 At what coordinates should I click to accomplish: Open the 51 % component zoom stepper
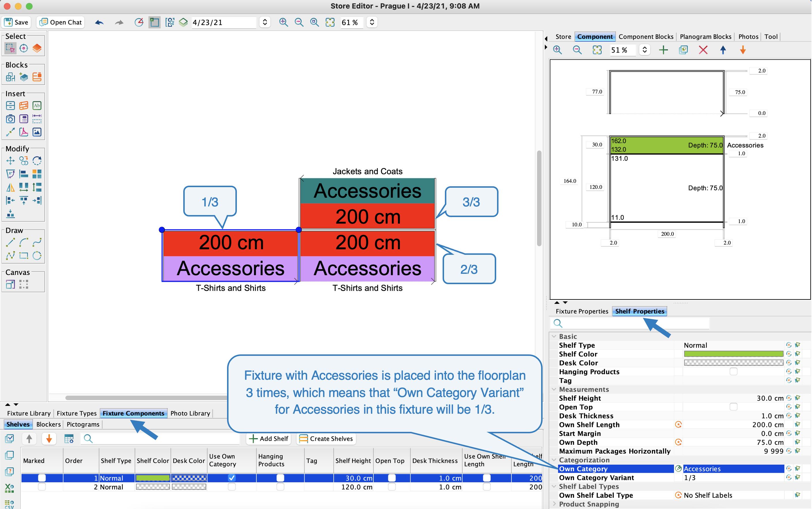pyautogui.click(x=644, y=50)
